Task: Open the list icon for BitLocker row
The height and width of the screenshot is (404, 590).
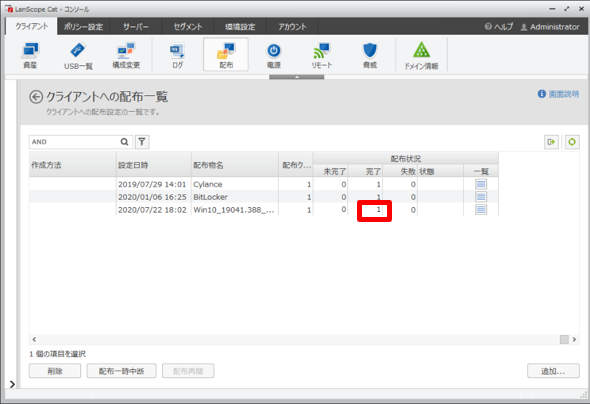Action: coord(481,197)
